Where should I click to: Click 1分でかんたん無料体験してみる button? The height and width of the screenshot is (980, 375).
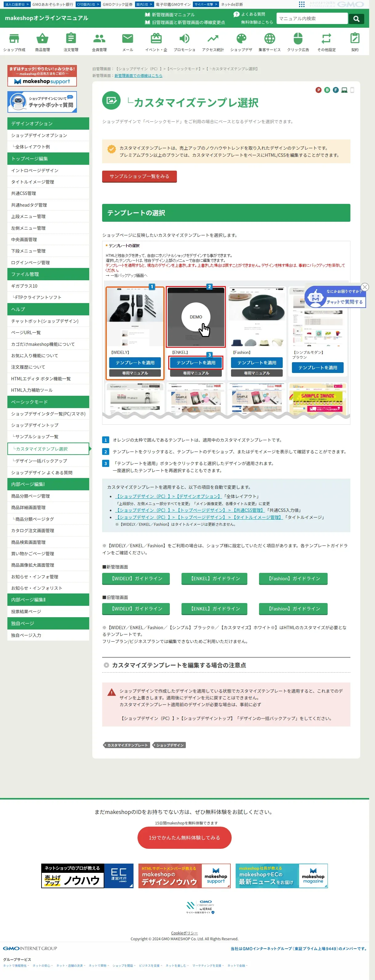184,838
